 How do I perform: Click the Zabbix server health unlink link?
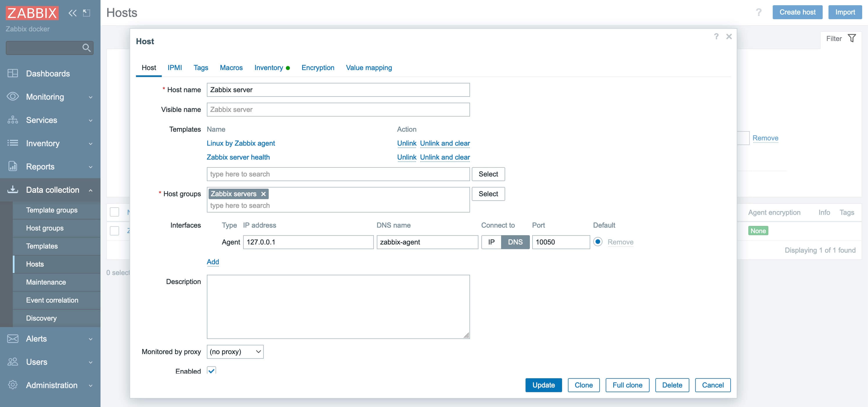406,157
